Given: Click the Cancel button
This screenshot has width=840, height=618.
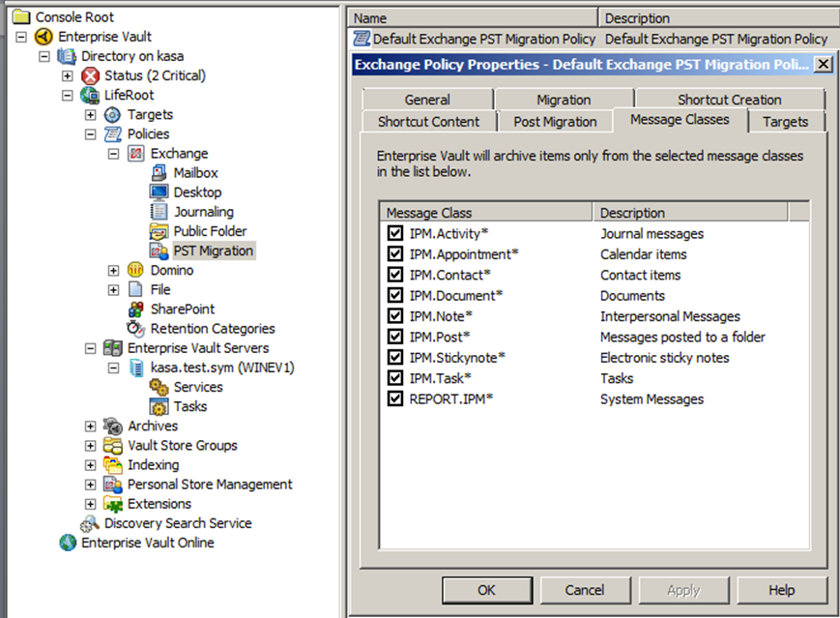Looking at the screenshot, I should [x=585, y=590].
